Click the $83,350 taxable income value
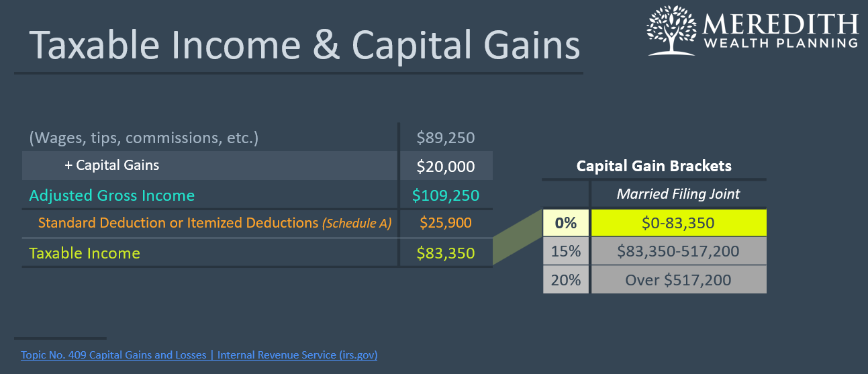 pos(445,254)
